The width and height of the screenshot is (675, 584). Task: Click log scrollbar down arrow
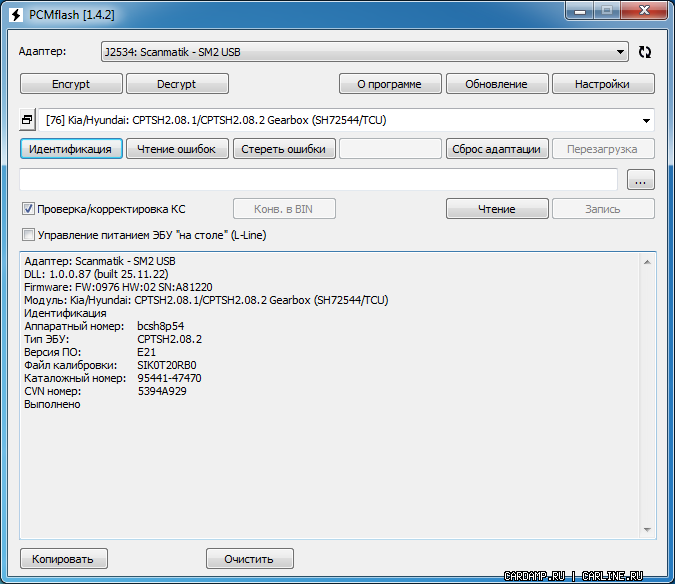[x=647, y=530]
